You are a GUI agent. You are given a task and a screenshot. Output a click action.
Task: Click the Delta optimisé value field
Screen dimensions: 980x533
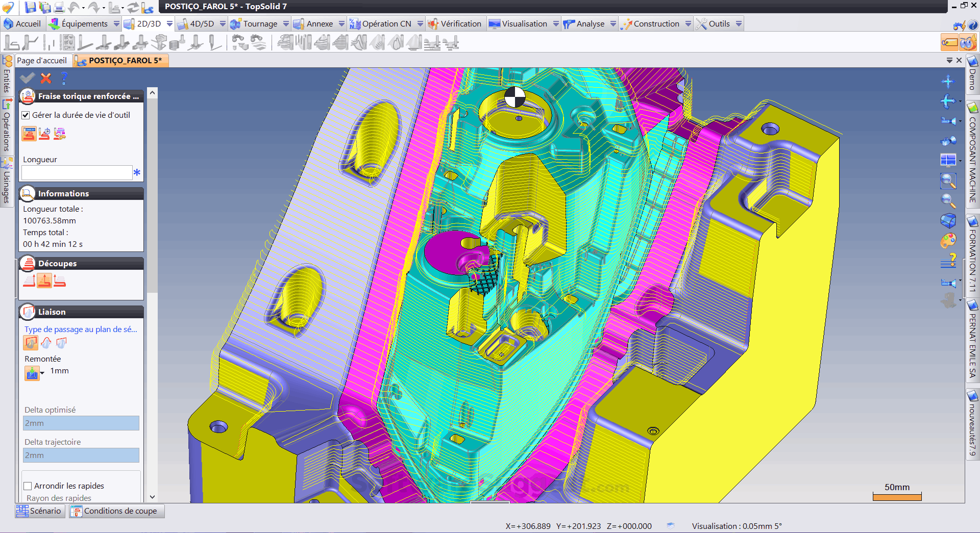coord(81,423)
